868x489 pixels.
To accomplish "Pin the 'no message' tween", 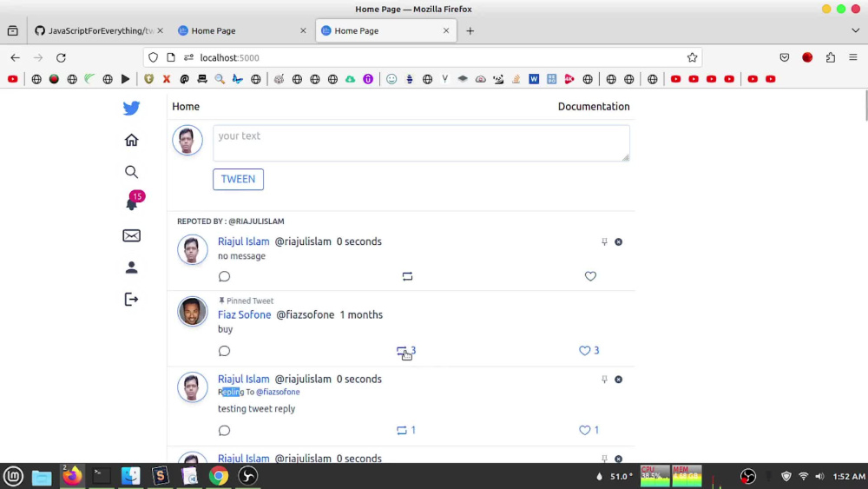I will pos(604,242).
